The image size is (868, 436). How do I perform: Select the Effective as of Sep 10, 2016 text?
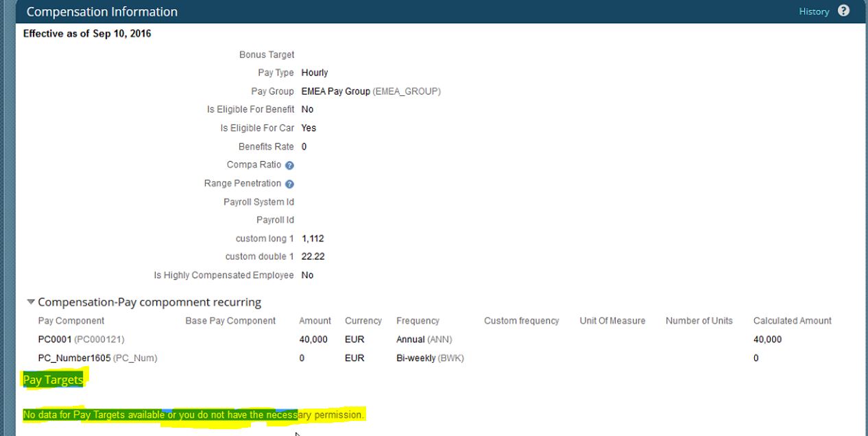[x=87, y=34]
